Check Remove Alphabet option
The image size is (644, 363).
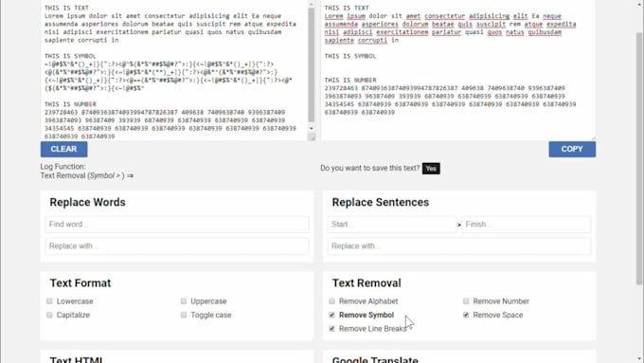[x=331, y=301]
